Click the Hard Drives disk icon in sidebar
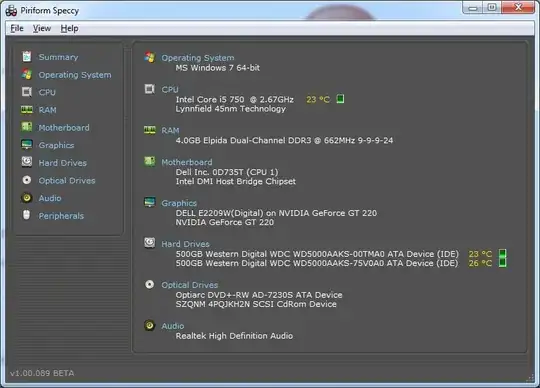This screenshot has width=540, height=388. point(27,162)
